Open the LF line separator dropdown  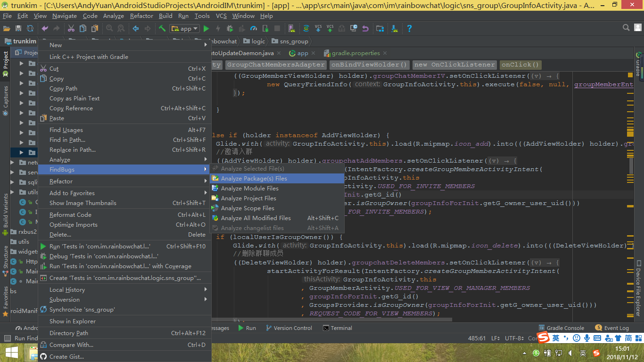pyautogui.click(x=495, y=338)
